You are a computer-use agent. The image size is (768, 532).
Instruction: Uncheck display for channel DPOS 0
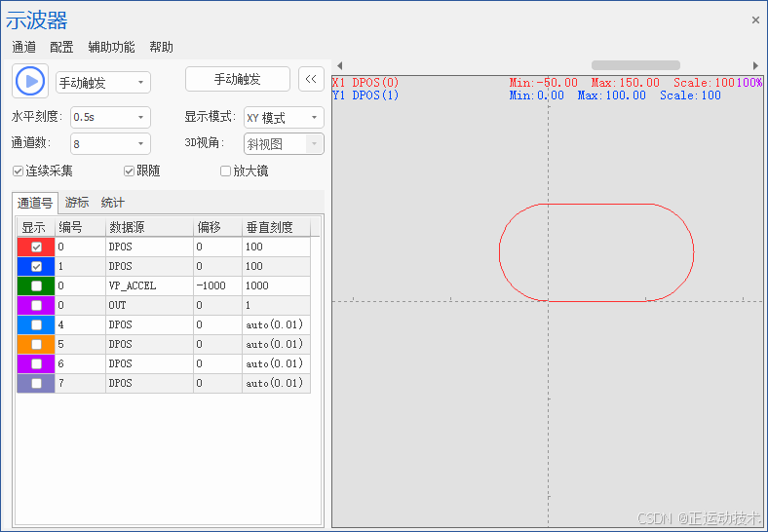point(36,247)
